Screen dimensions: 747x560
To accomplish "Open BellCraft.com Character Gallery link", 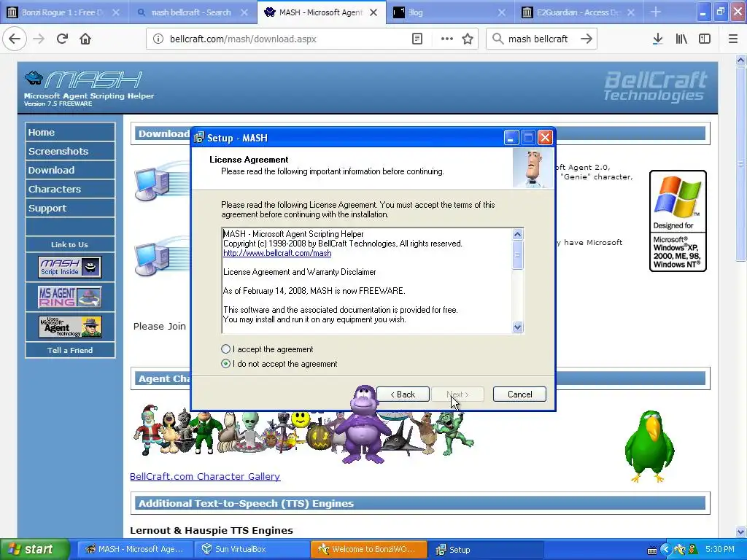I will click(x=205, y=476).
